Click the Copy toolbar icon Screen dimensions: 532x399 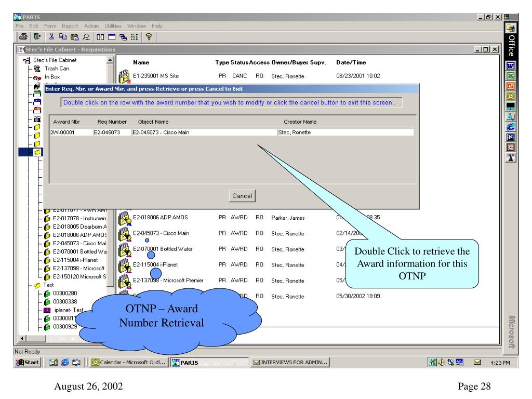[x=63, y=37]
